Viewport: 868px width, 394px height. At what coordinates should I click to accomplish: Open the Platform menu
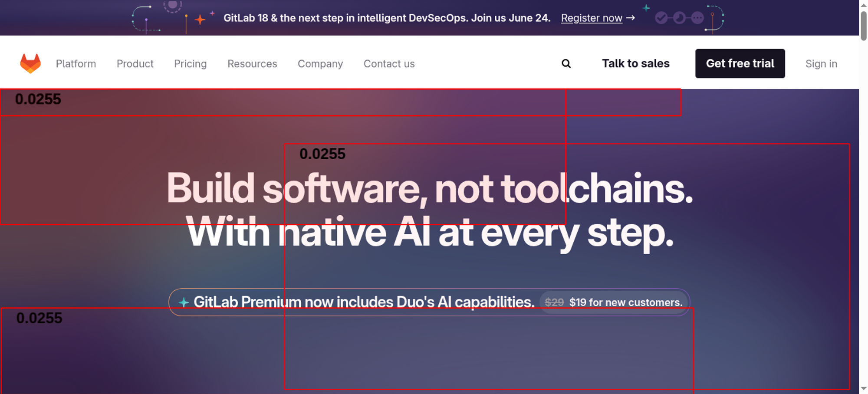76,64
